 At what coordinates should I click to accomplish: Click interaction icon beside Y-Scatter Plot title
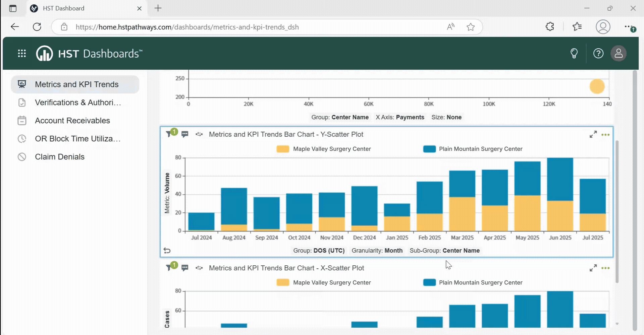199,134
